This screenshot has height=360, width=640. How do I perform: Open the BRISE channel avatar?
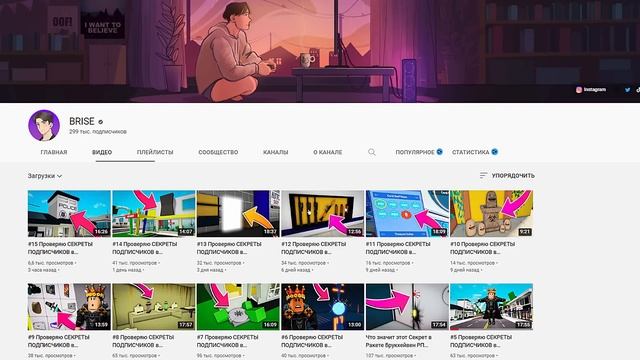(x=44, y=125)
